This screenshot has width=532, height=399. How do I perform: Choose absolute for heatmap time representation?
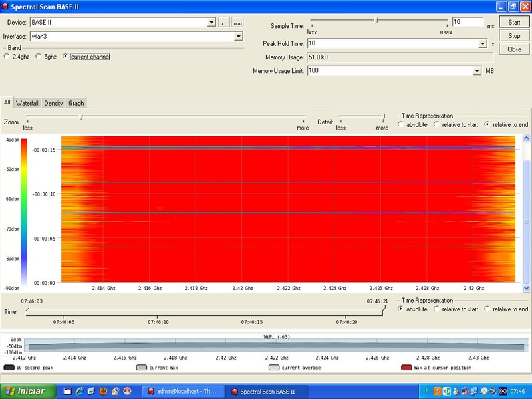pyautogui.click(x=401, y=124)
